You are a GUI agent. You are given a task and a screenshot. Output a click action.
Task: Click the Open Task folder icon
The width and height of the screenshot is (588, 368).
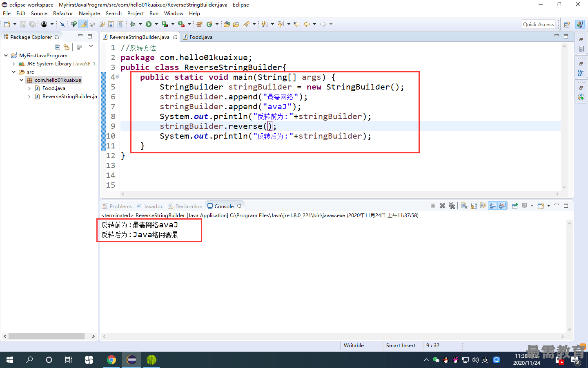point(236,24)
